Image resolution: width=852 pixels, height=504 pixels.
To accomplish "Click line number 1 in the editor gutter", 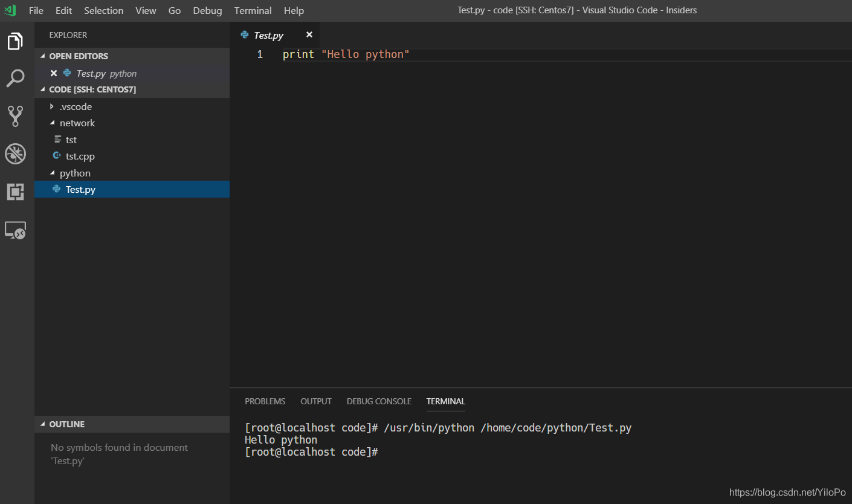I will [x=260, y=54].
